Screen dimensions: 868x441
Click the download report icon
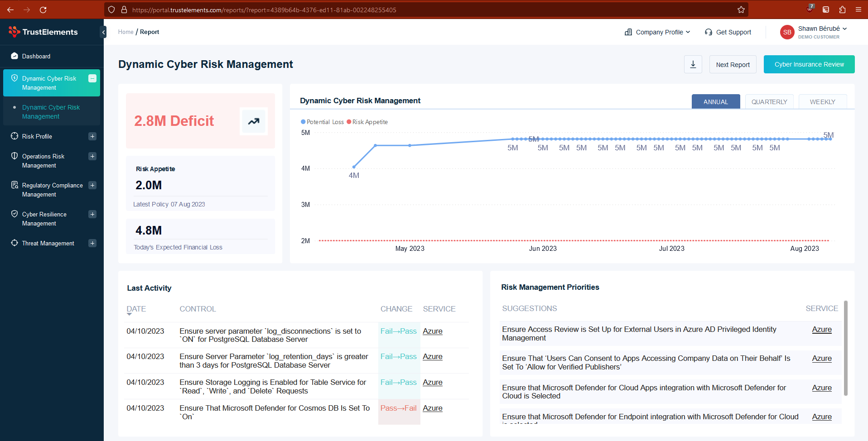[693, 64]
